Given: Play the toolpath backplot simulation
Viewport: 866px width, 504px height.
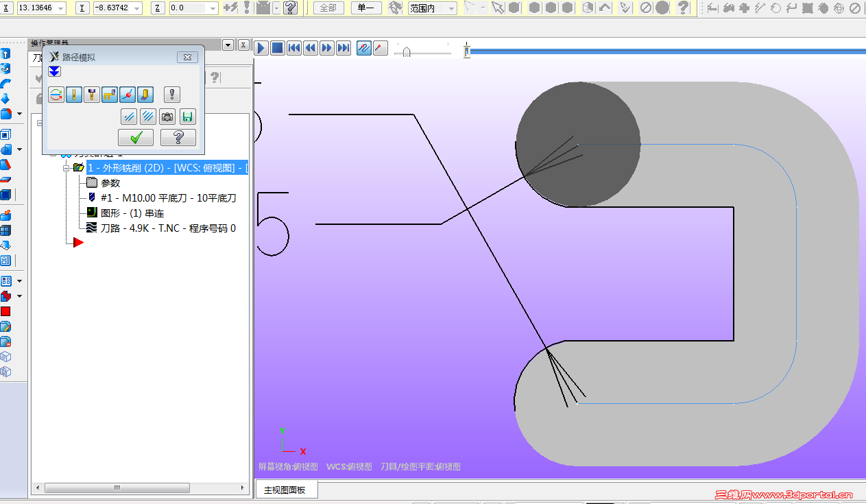Looking at the screenshot, I should (261, 48).
